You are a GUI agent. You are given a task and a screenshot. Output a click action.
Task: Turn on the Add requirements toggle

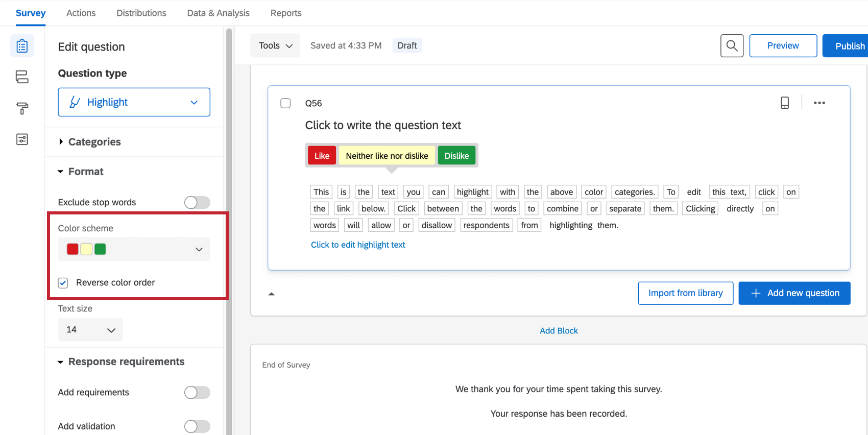(197, 392)
